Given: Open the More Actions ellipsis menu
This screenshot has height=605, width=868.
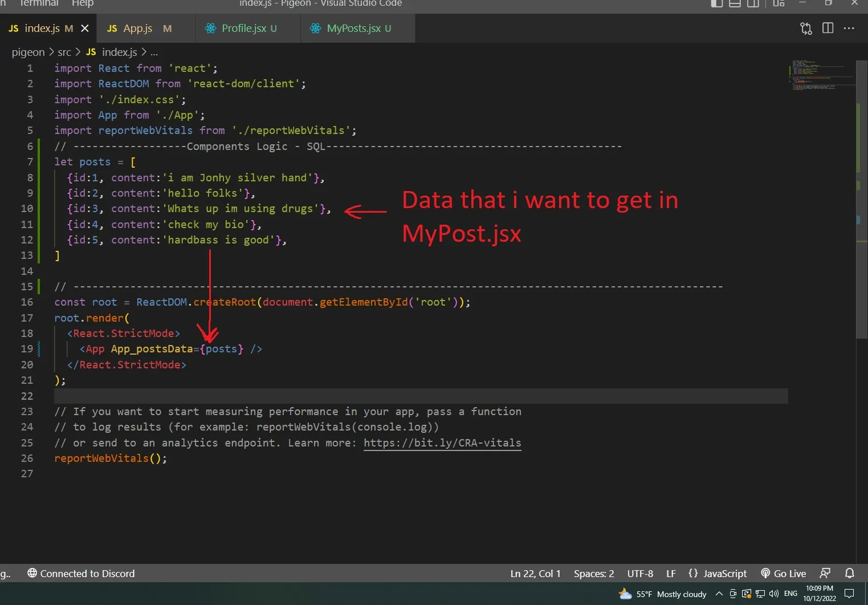Looking at the screenshot, I should pos(849,29).
